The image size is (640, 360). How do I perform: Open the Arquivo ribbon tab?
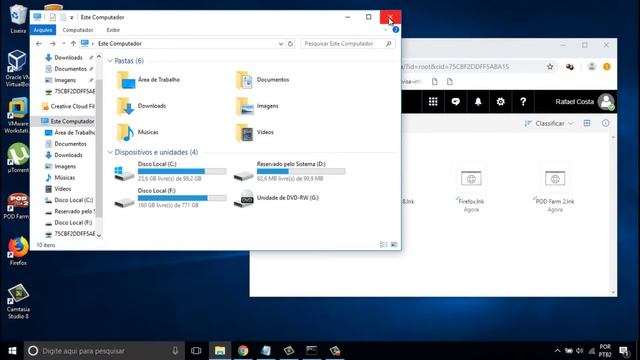pos(43,30)
